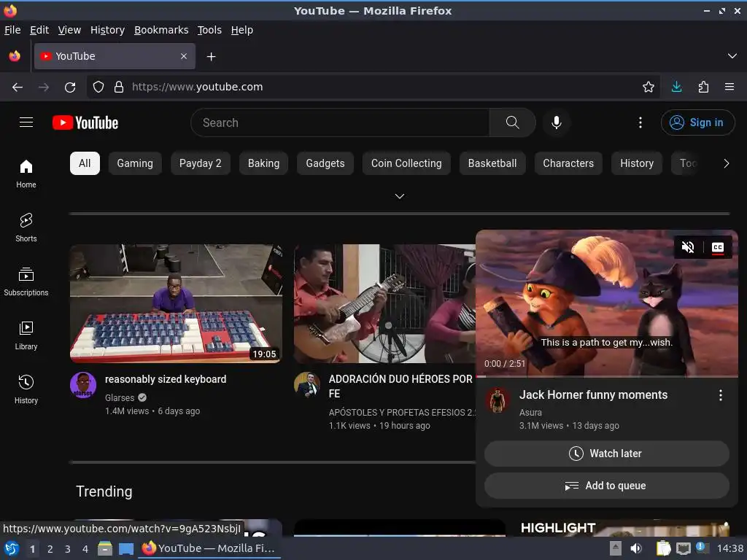This screenshot has height=560, width=747.
Task: Click Add to queue button
Action: click(606, 486)
